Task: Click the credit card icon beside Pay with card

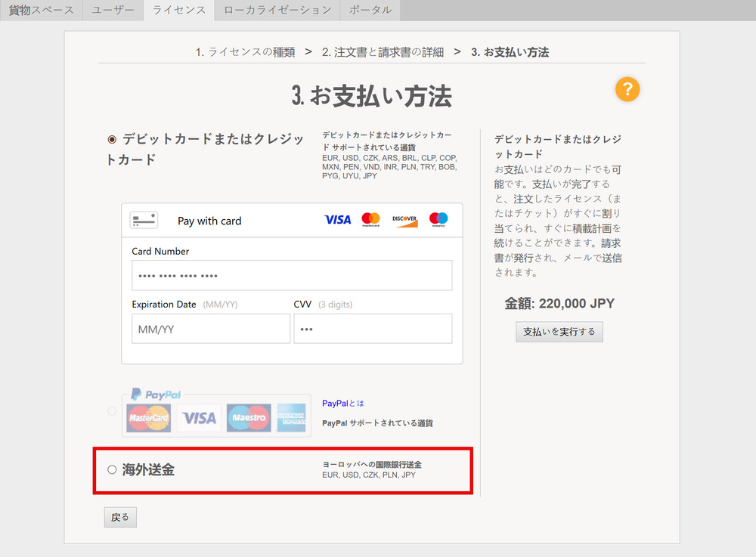Action: [x=144, y=220]
